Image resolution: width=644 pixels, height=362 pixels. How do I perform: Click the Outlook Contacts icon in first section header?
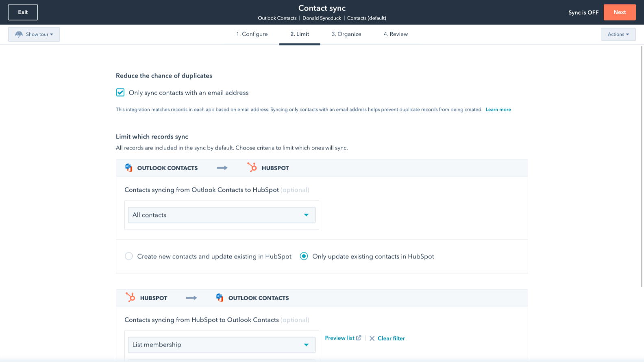coord(129,168)
